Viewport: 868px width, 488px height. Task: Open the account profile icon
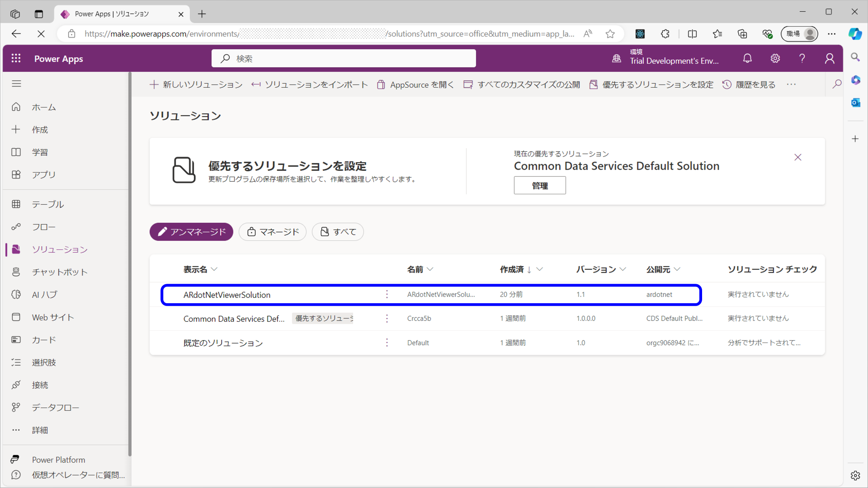pos(830,58)
